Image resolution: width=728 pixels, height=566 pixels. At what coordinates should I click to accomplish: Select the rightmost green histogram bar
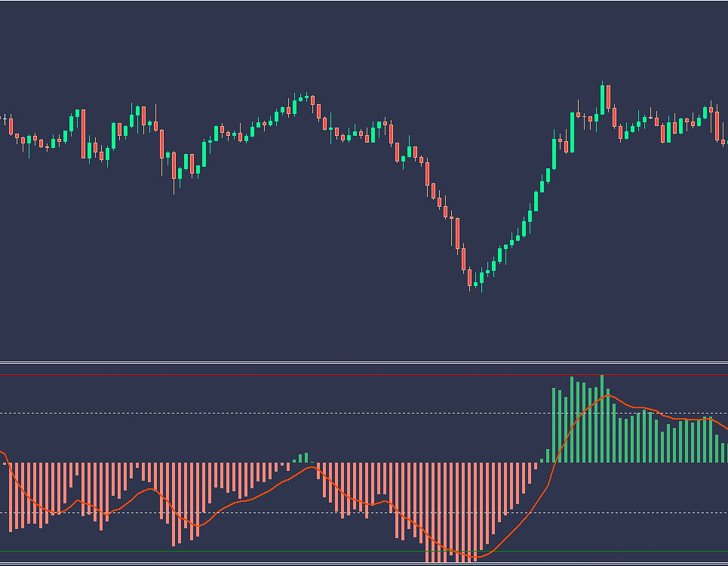point(723,453)
